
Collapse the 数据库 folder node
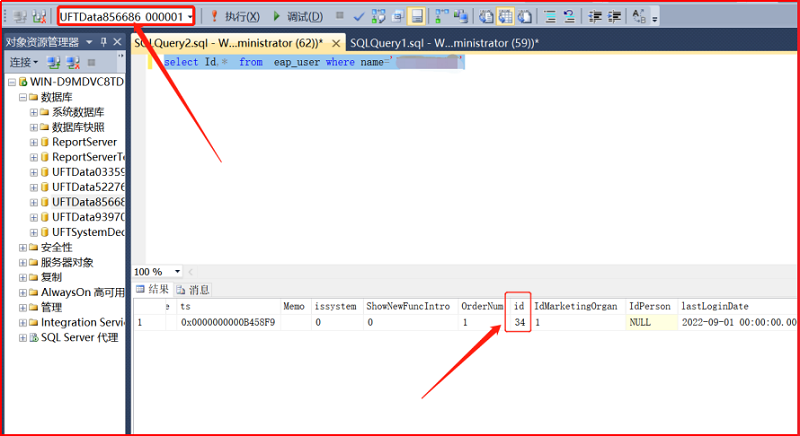coord(22,97)
